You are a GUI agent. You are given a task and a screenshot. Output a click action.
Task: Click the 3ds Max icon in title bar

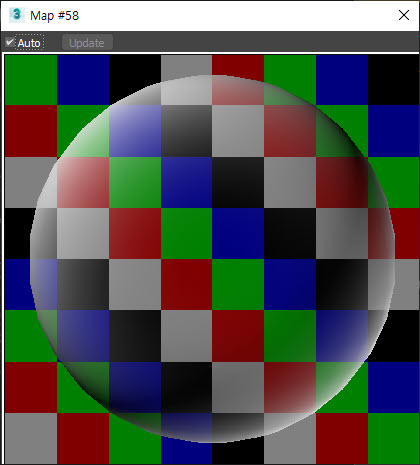click(17, 15)
